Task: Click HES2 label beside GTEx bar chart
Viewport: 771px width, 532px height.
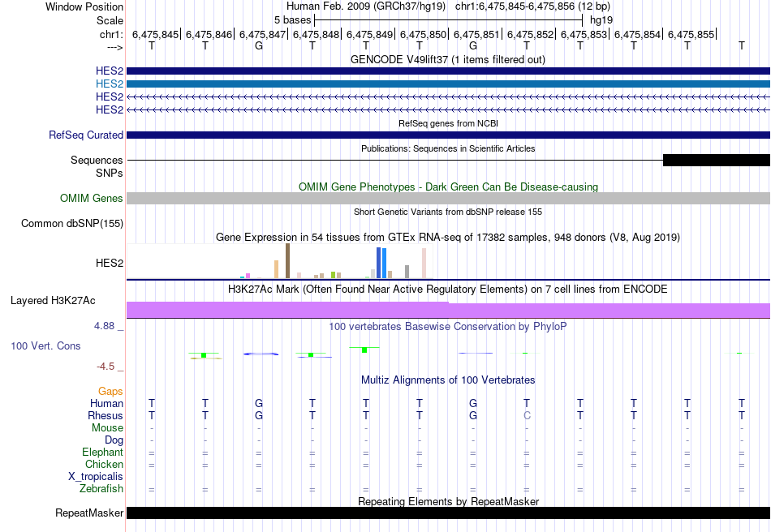Action: (x=110, y=263)
